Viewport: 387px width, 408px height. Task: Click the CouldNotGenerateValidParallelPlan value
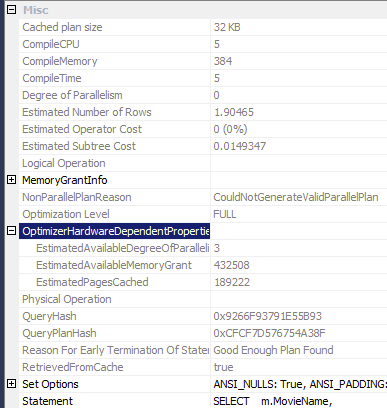[x=296, y=197]
